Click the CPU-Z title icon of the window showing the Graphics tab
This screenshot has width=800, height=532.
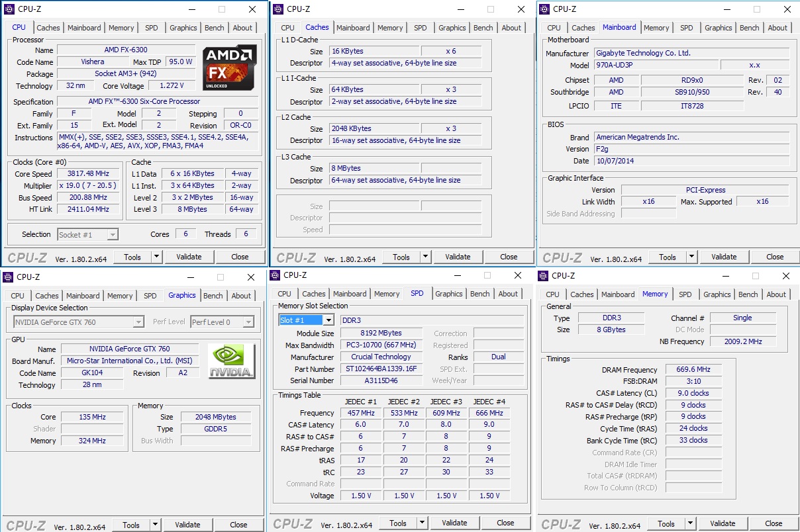8,277
